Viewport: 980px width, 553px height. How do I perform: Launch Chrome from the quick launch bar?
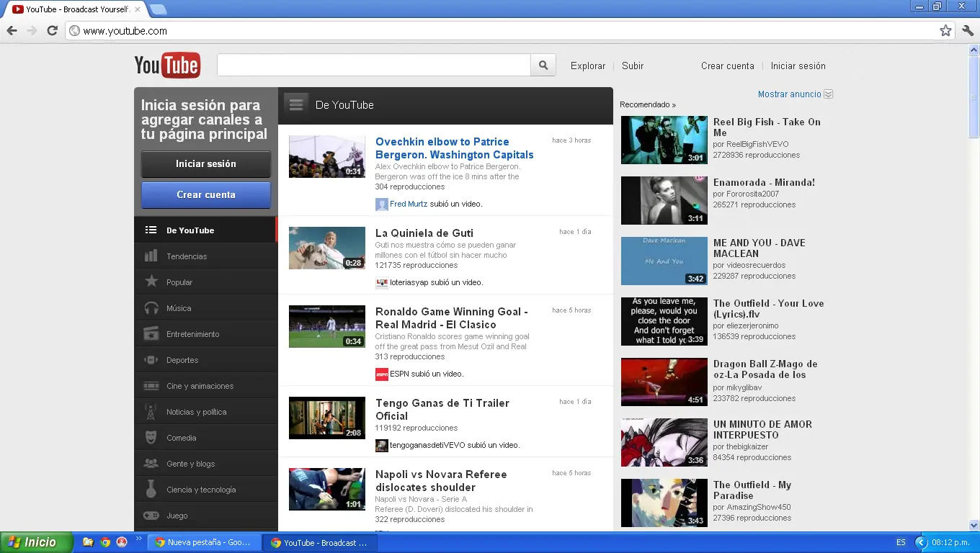coord(105,542)
